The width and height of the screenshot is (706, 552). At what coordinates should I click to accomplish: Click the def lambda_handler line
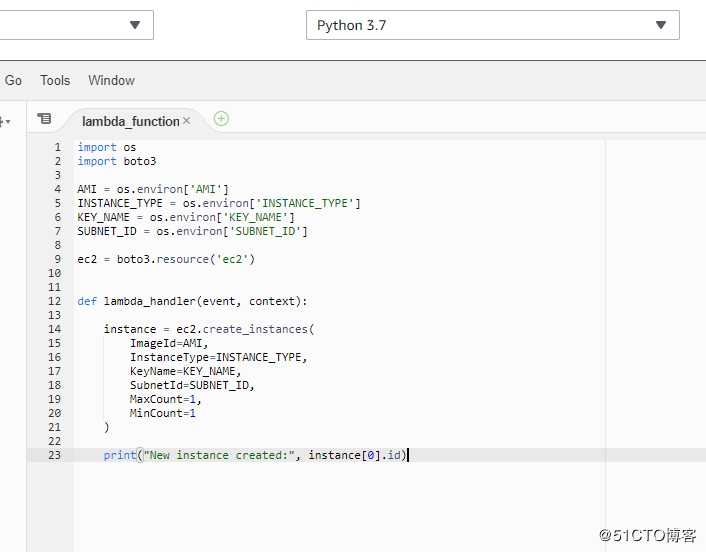(192, 301)
